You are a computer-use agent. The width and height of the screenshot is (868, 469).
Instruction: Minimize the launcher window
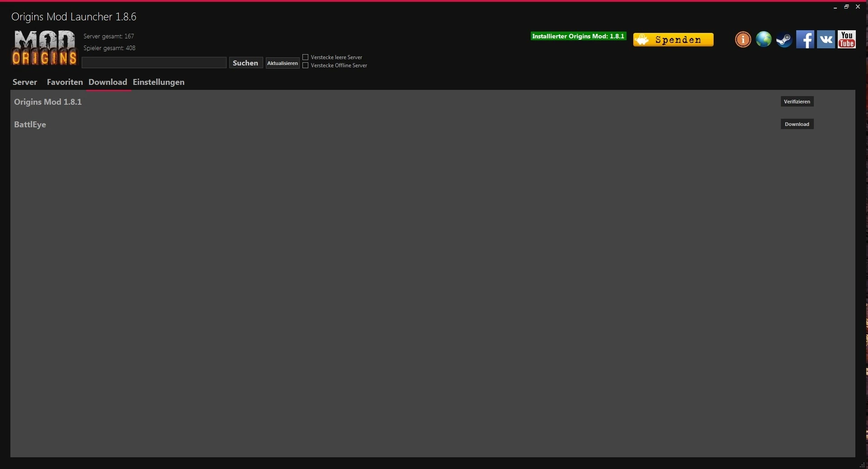point(835,7)
